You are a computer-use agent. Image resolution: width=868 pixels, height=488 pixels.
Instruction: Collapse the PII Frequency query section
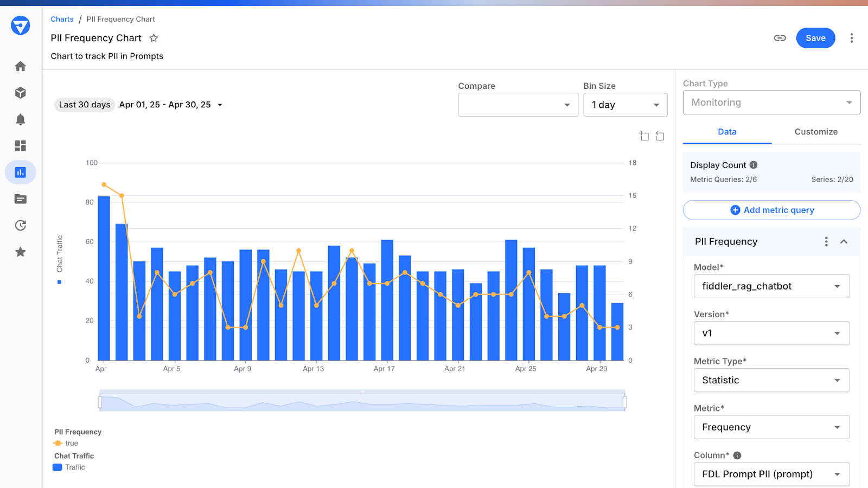[x=844, y=242]
